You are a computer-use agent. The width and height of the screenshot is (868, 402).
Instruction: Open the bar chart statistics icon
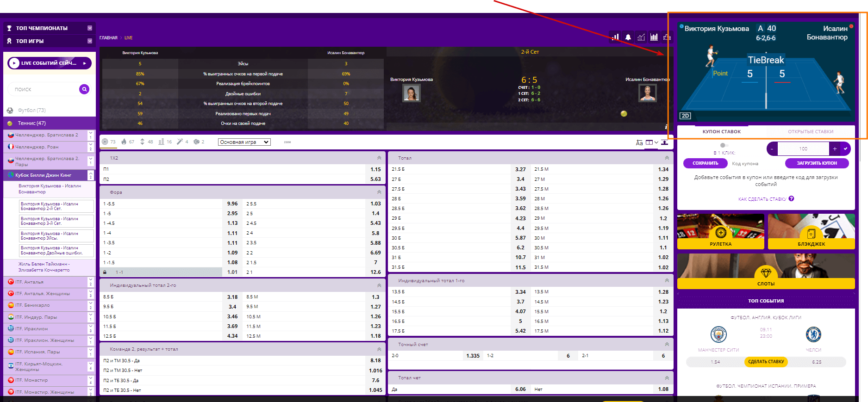654,37
